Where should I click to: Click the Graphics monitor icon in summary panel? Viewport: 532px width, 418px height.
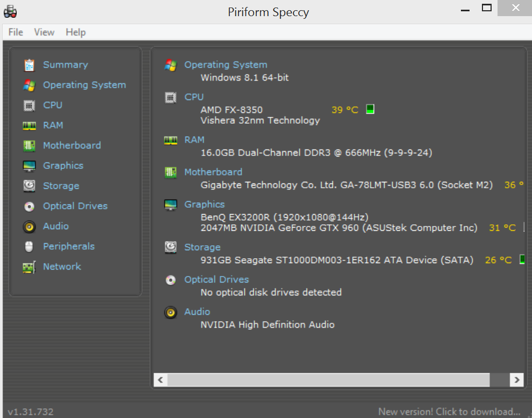click(171, 205)
